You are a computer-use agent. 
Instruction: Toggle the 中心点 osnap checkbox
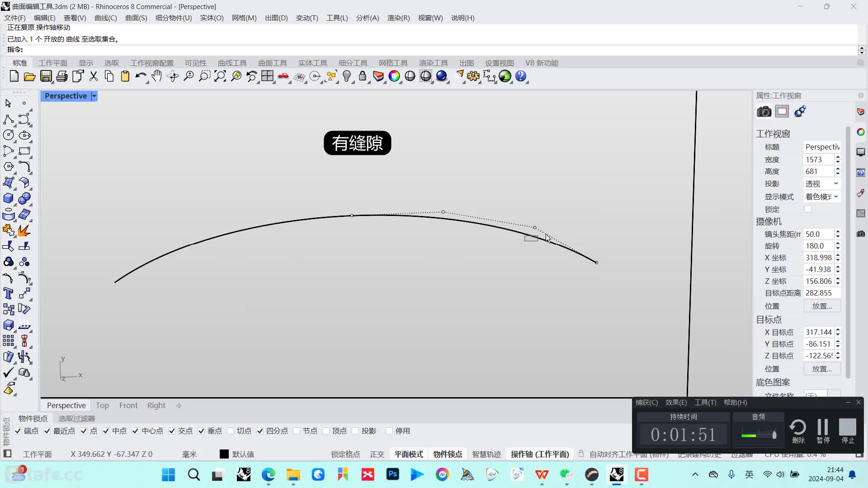(135, 431)
